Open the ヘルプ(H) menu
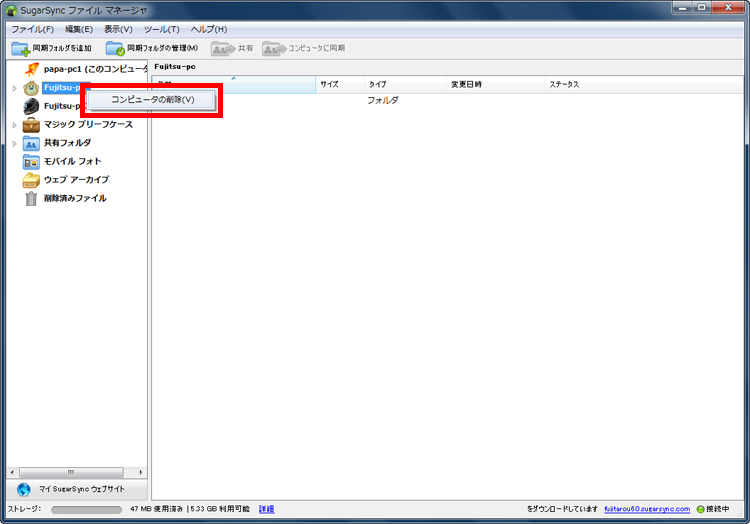Viewport: 750px width, 524px height. point(209,29)
